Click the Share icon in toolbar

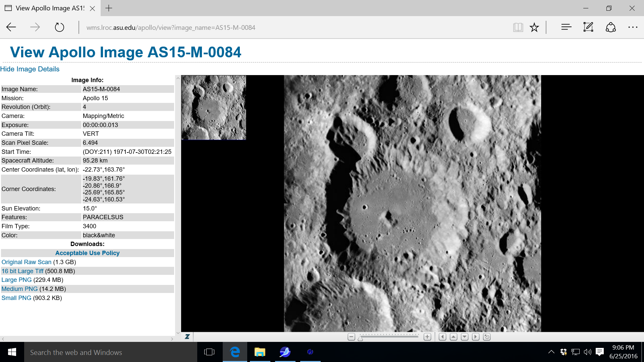pyautogui.click(x=611, y=27)
